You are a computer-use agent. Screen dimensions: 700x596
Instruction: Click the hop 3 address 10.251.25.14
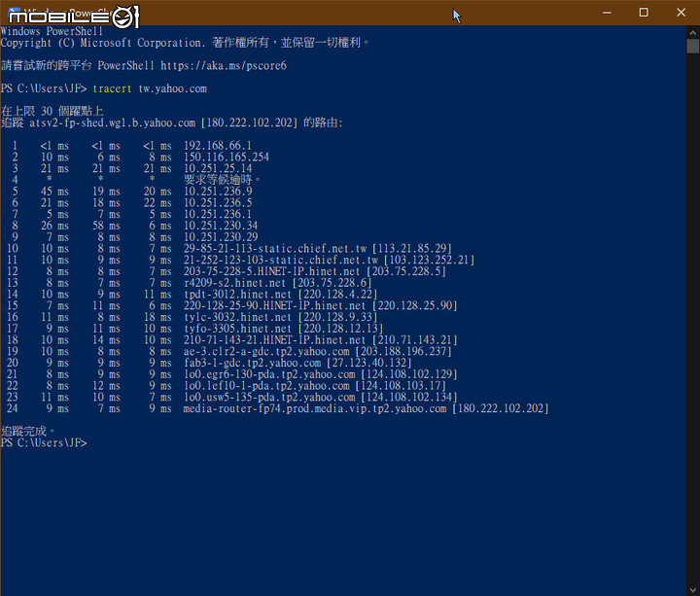(218, 168)
